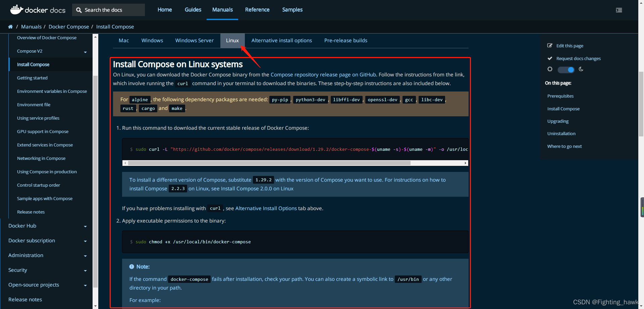Open Compose repository release page link
Screen dimensions: 644x309
point(323,75)
